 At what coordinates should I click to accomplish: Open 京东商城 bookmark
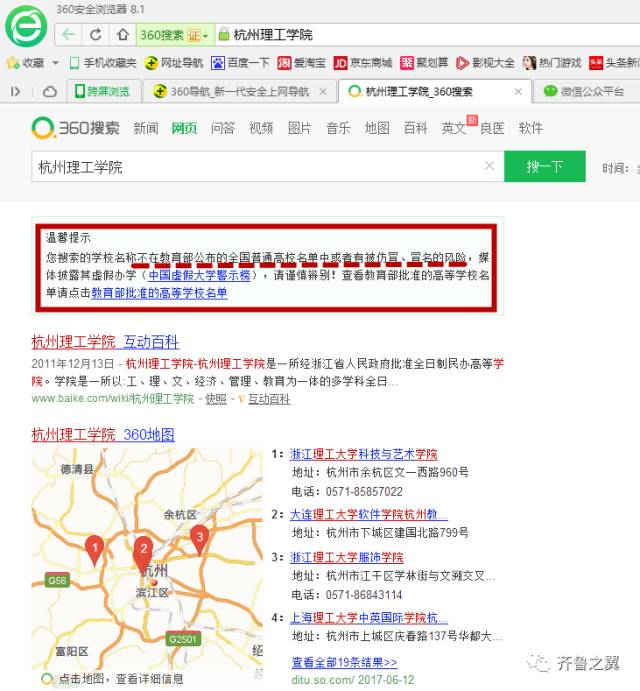[363, 62]
